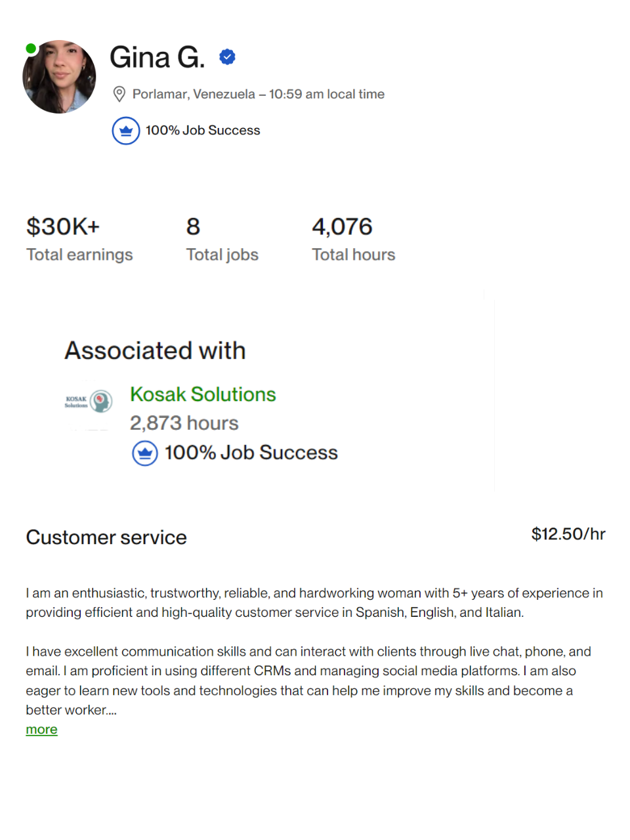Image resolution: width=630 pixels, height=840 pixels.
Task: Open Gina G.'s profile photo
Action: pos(60,77)
